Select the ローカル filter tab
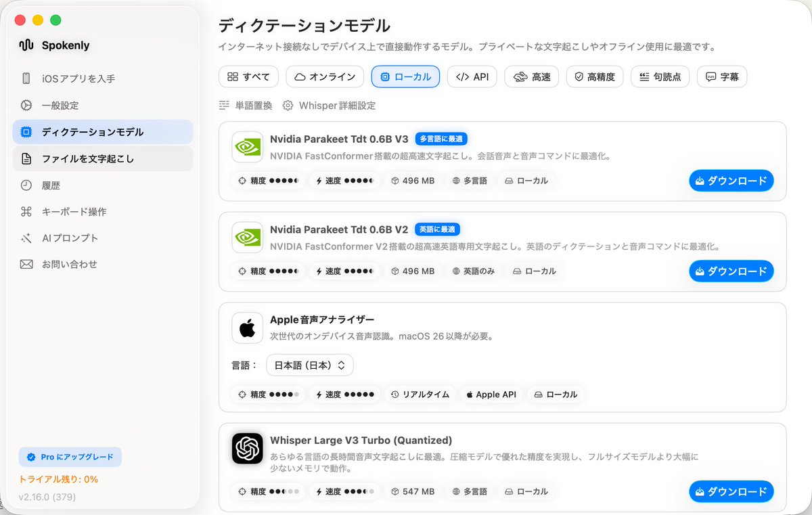The height and width of the screenshot is (515, 812). coord(405,76)
